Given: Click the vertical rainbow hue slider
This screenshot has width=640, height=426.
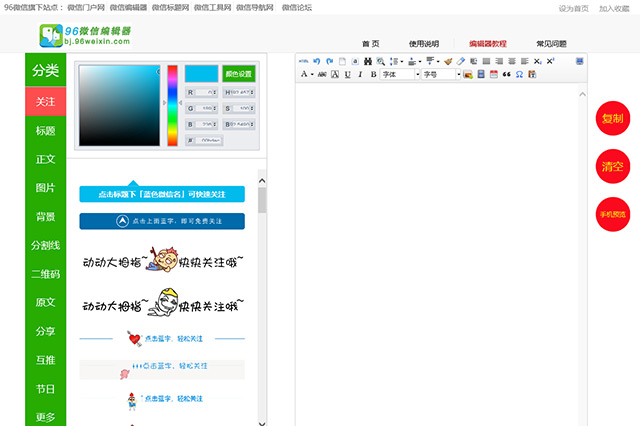Looking at the screenshot, I should pos(172,105).
